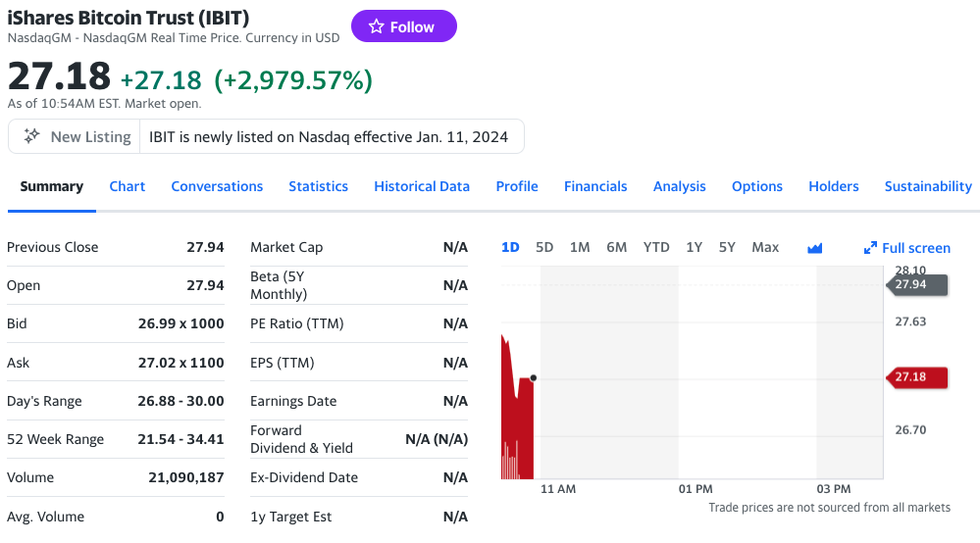Screen dimensions: 980x543
Task: Switch to the Analysis tab
Action: [680, 186]
